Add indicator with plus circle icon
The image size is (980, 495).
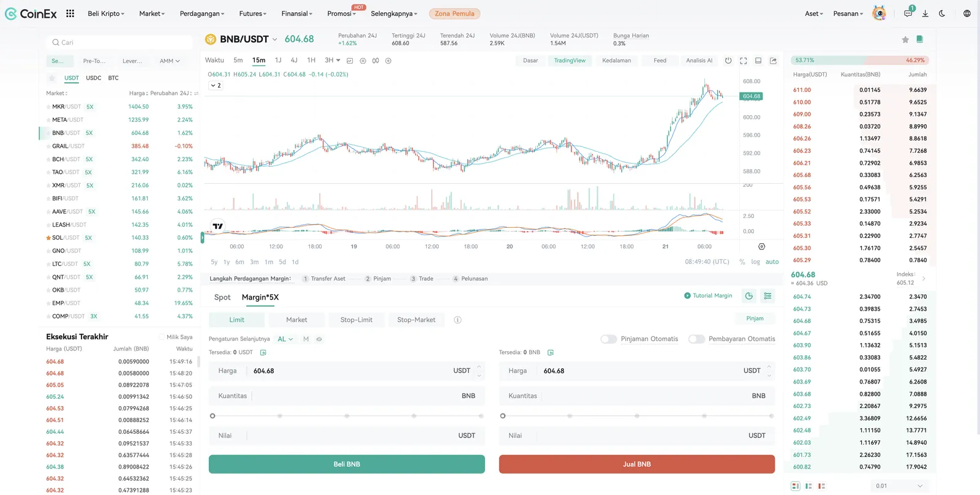click(x=388, y=61)
